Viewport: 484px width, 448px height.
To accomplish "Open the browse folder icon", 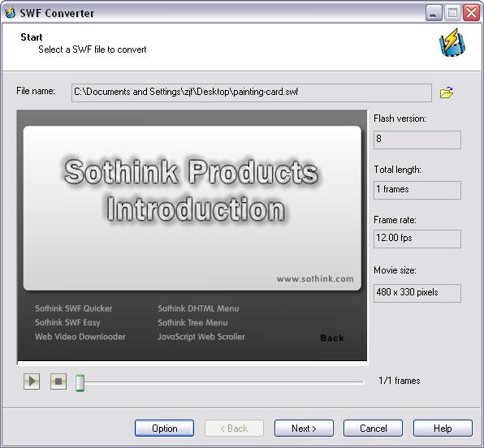I will point(447,92).
